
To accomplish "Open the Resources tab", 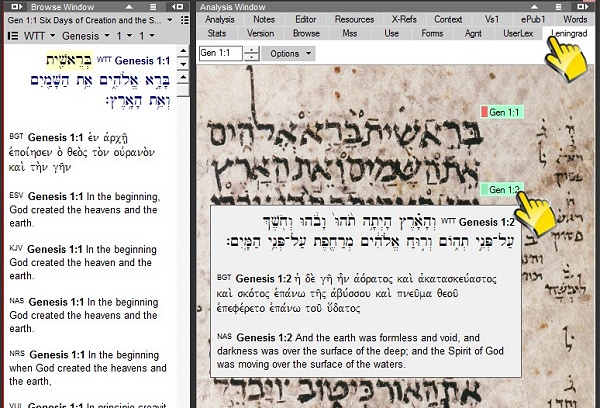I will 354,20.
